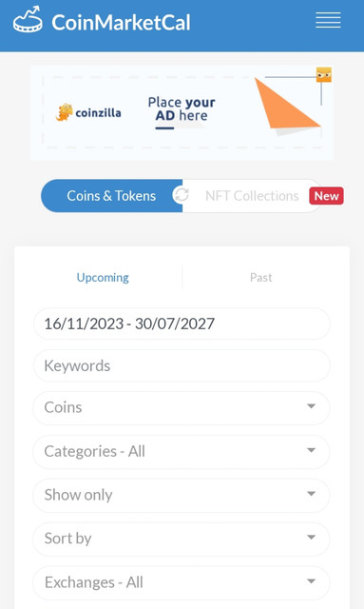Expand the Coins dropdown
The height and width of the screenshot is (609, 364).
[x=182, y=407]
